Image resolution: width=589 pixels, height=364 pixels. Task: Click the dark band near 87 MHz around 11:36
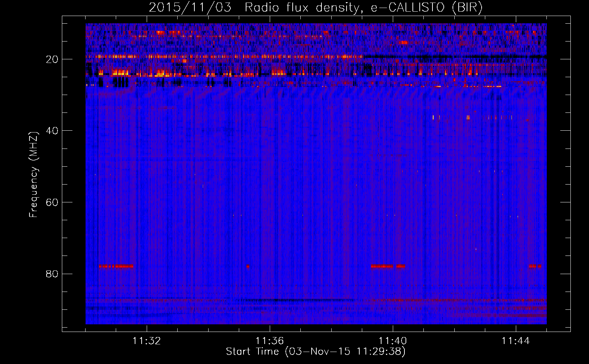(x=299, y=300)
